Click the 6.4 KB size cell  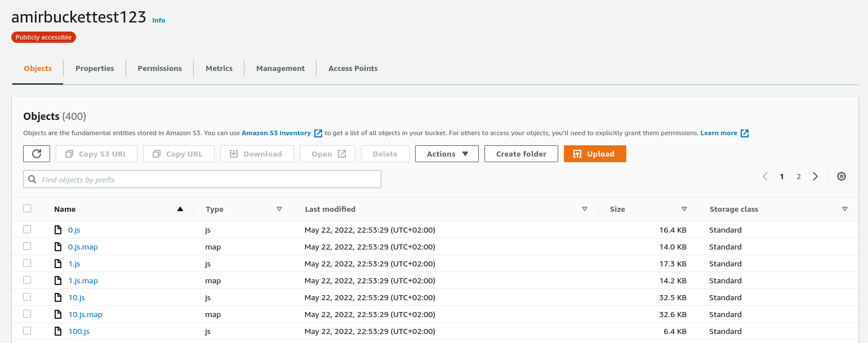[x=675, y=331]
